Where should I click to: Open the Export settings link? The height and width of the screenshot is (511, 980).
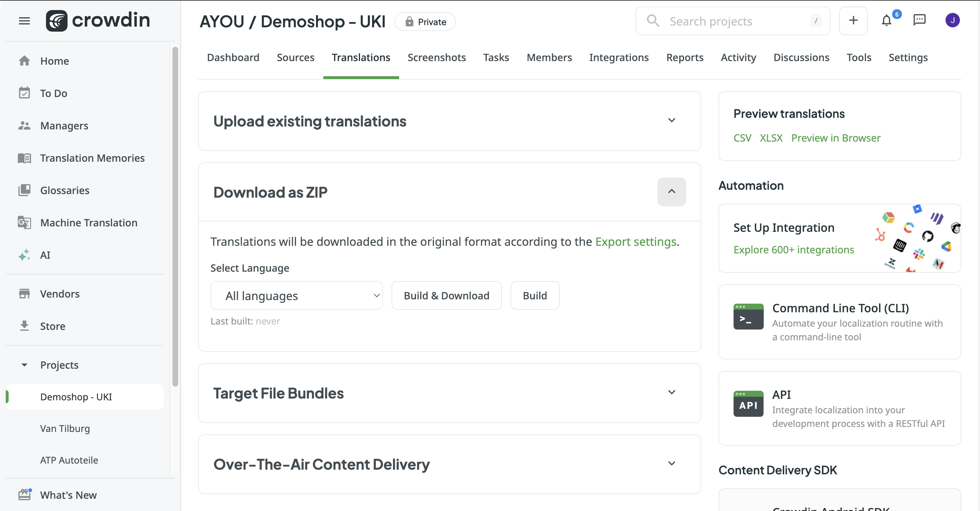(x=635, y=241)
